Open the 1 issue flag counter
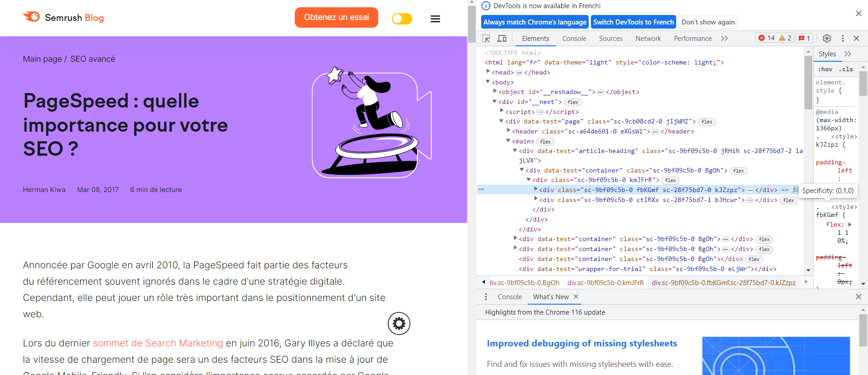Image resolution: width=868 pixels, height=375 pixels. click(805, 38)
